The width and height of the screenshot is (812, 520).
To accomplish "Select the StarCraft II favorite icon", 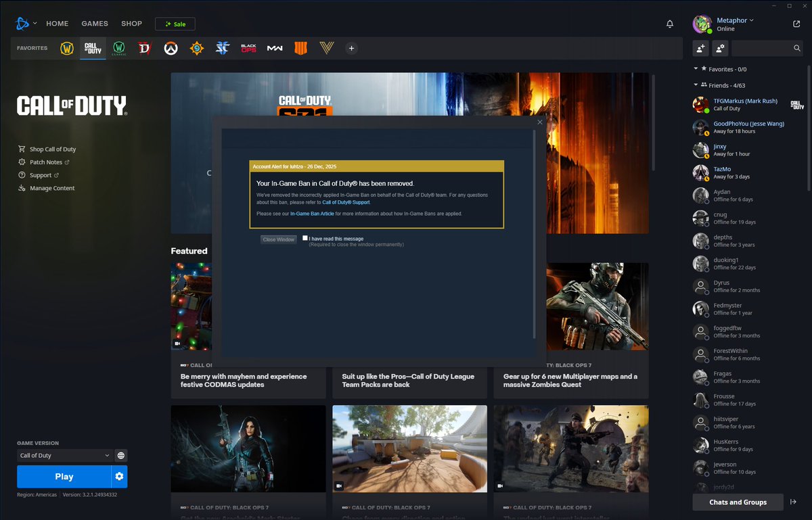I will coord(223,48).
